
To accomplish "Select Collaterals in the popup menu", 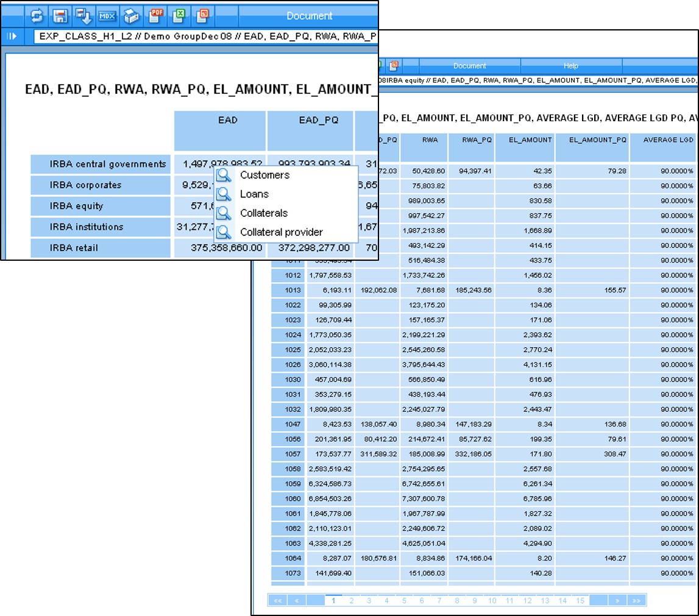I will 263,213.
